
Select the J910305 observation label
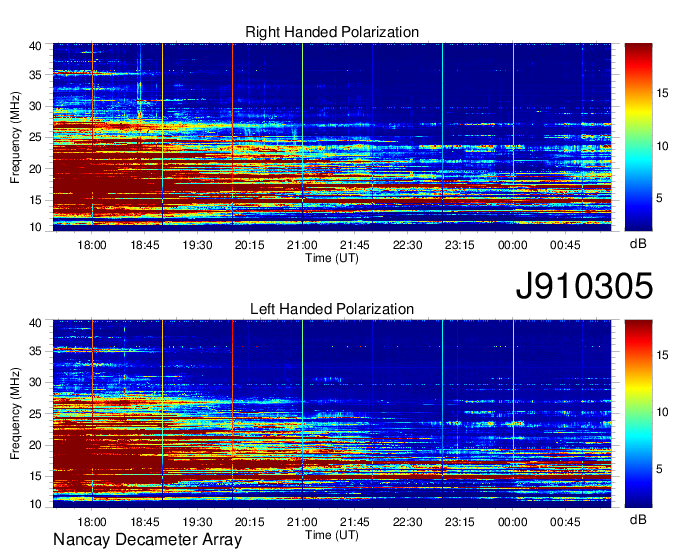pos(584,285)
